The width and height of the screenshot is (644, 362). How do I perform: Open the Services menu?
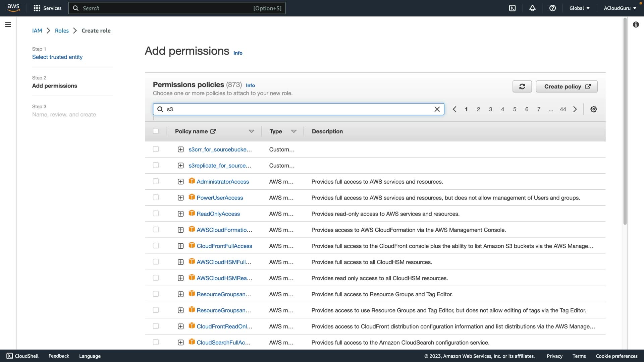pyautogui.click(x=47, y=8)
